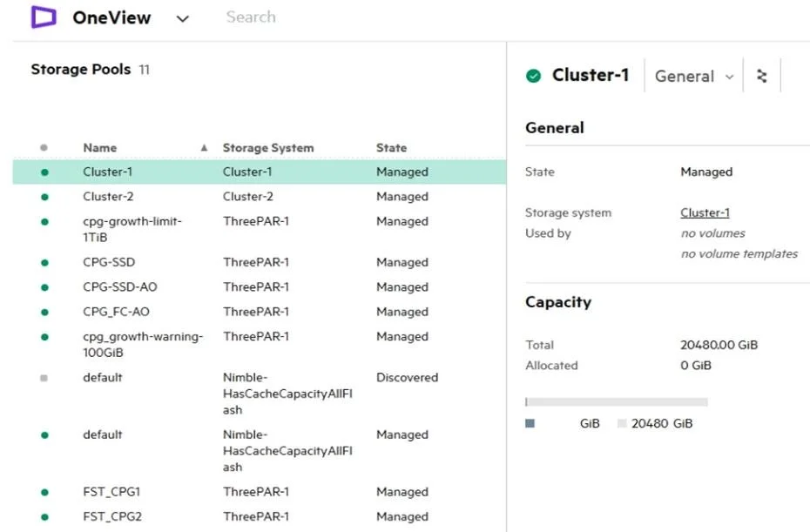Open the Cluster-1 actions icon
Screen dimensions: 810x532
pyautogui.click(x=761, y=76)
